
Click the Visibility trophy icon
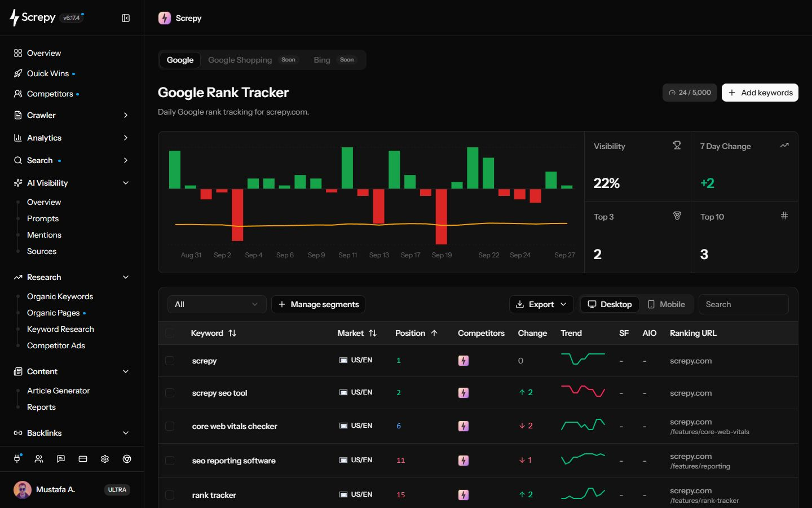click(x=677, y=145)
